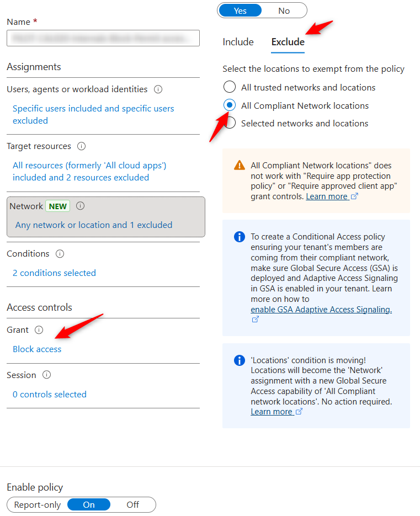Switch to the Exclude tab
Image resolution: width=420 pixels, height=516 pixels.
288,42
